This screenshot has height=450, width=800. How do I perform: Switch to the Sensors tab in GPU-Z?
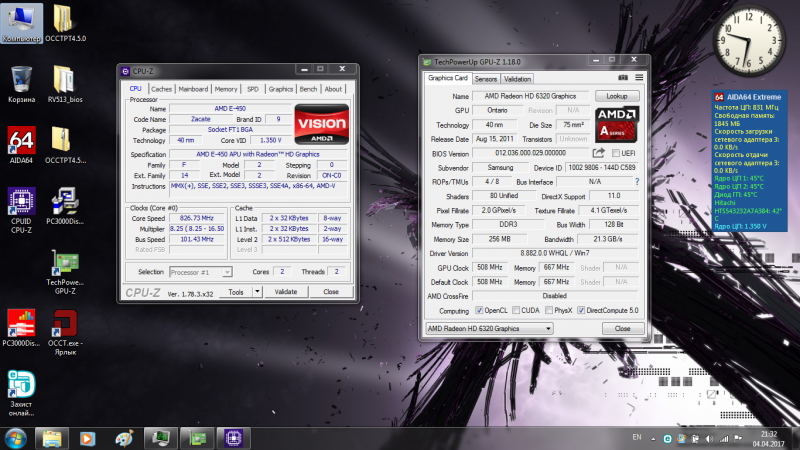[486, 78]
